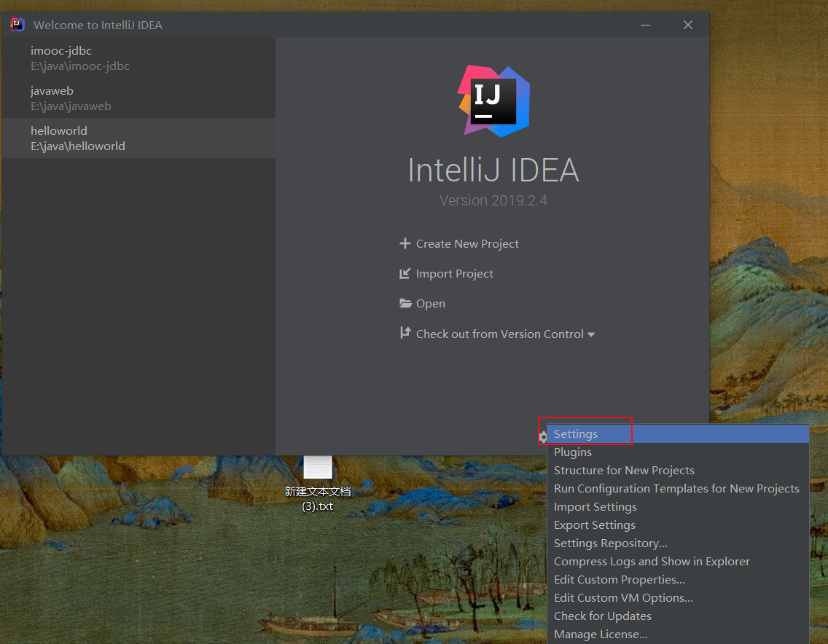The height and width of the screenshot is (644, 828).
Task: Open the Manage License… entry
Action: [678, 635]
